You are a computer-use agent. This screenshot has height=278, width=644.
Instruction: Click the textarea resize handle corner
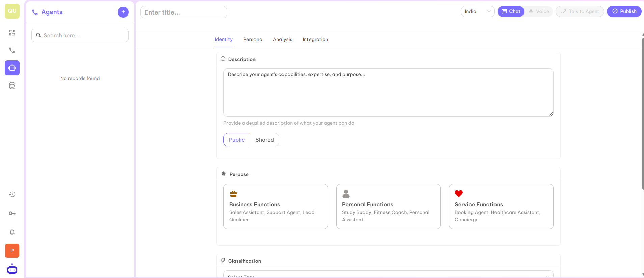point(551,114)
